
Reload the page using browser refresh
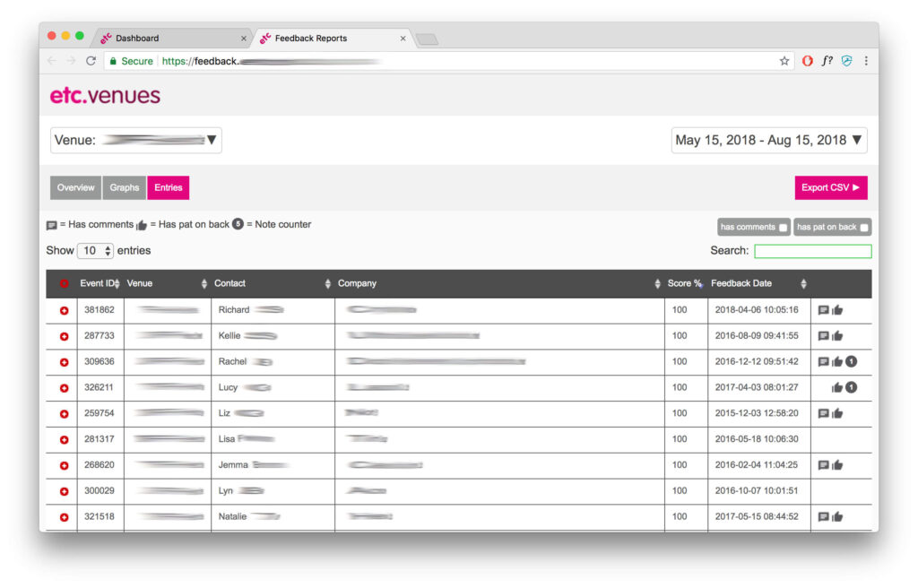coord(91,61)
